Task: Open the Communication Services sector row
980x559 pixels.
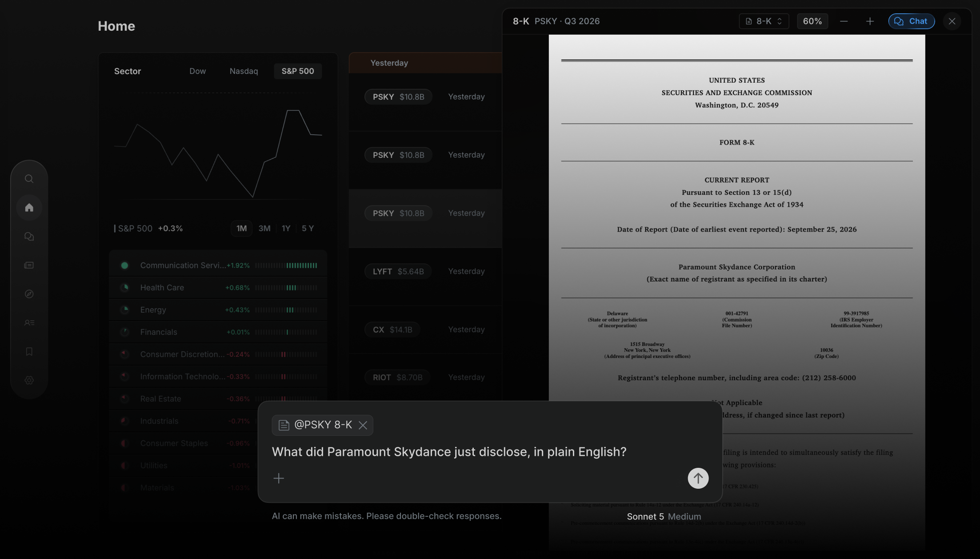Action: tap(218, 265)
